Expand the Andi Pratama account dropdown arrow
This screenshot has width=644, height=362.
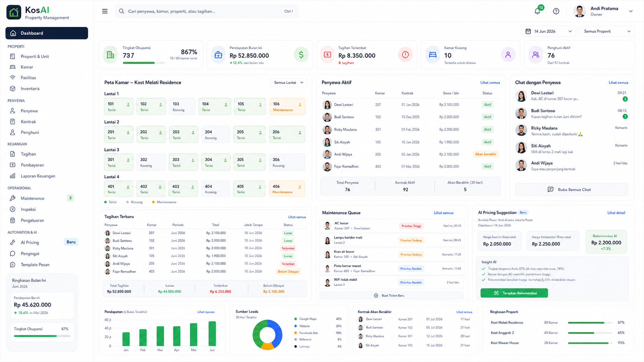[x=631, y=11]
